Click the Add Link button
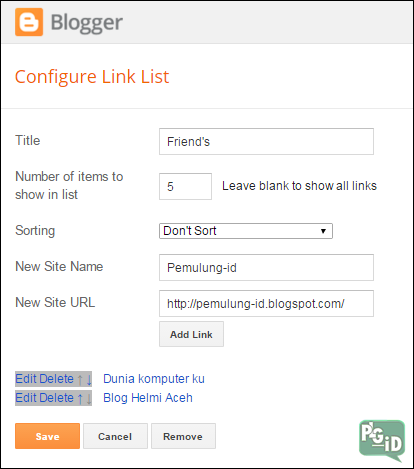The width and height of the screenshot is (414, 469). click(x=191, y=334)
